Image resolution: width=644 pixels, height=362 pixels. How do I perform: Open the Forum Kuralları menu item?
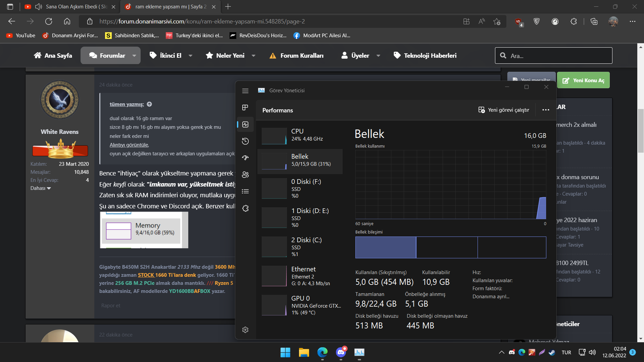(x=297, y=56)
